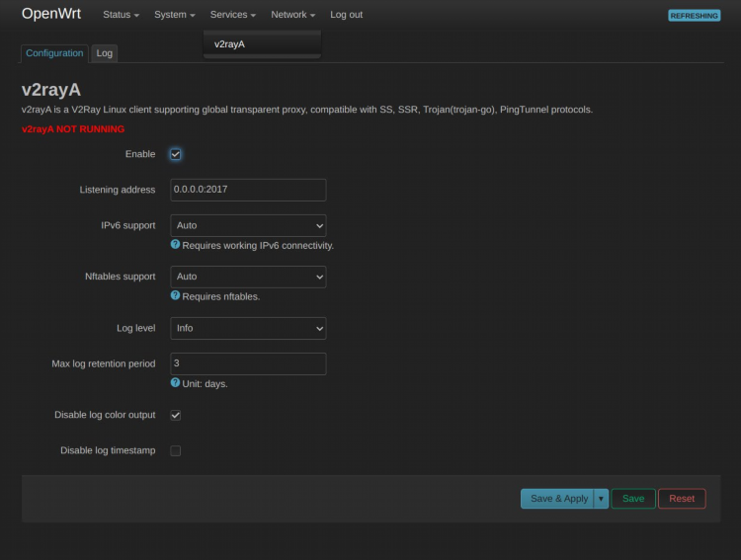Click the REFRESHING status badge
This screenshot has height=560, width=741.
coord(695,16)
